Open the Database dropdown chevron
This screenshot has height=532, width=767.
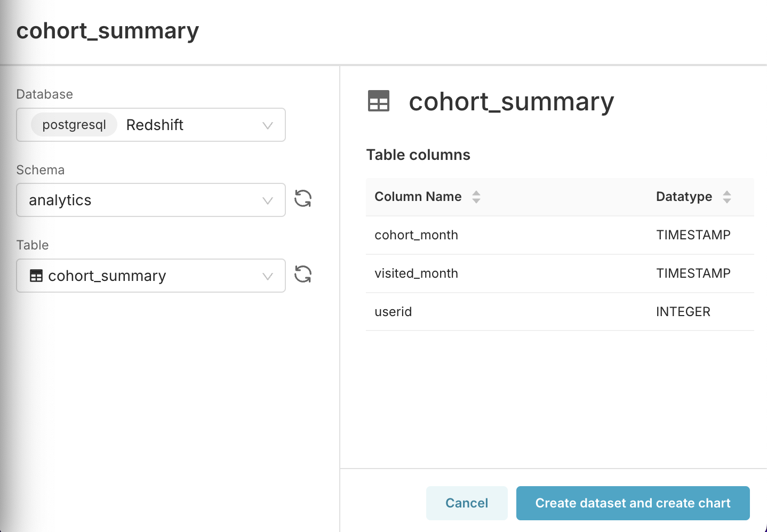(268, 125)
